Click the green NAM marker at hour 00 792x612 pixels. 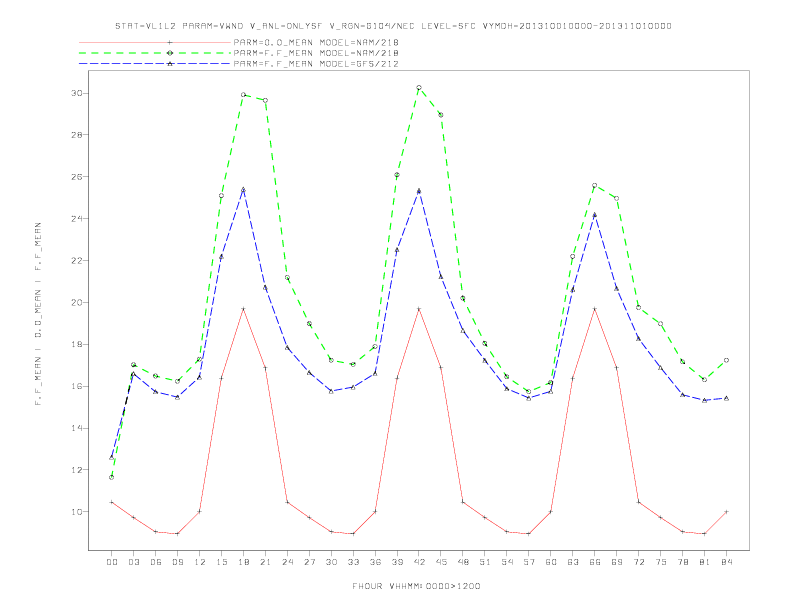point(112,477)
